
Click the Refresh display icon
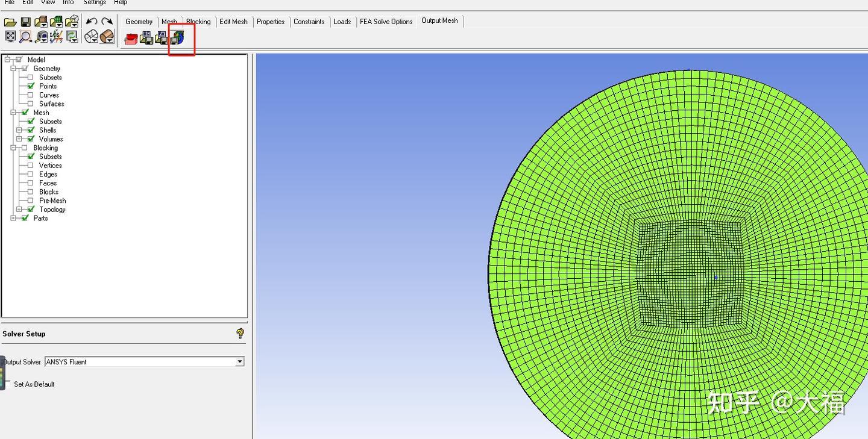72,37
